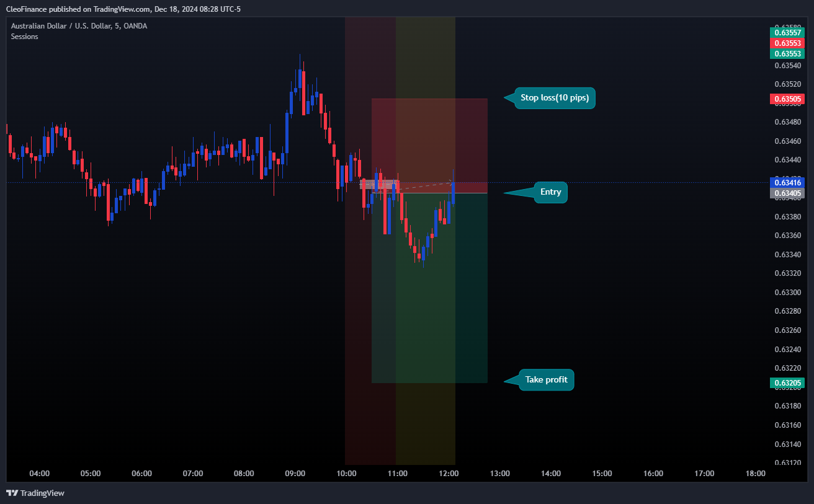Click the 0.63520 price axis tick
814x504 pixels.
pyautogui.click(x=787, y=84)
